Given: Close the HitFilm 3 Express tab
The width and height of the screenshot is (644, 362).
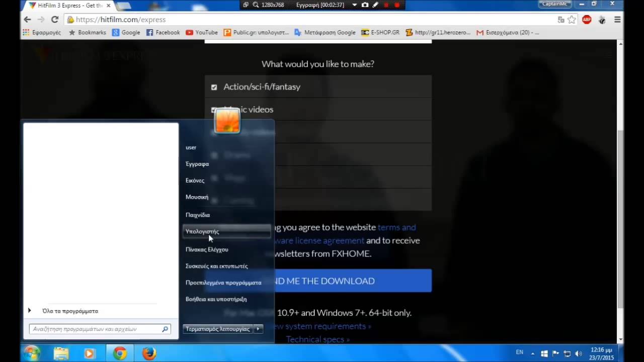Looking at the screenshot, I should 108,6.
